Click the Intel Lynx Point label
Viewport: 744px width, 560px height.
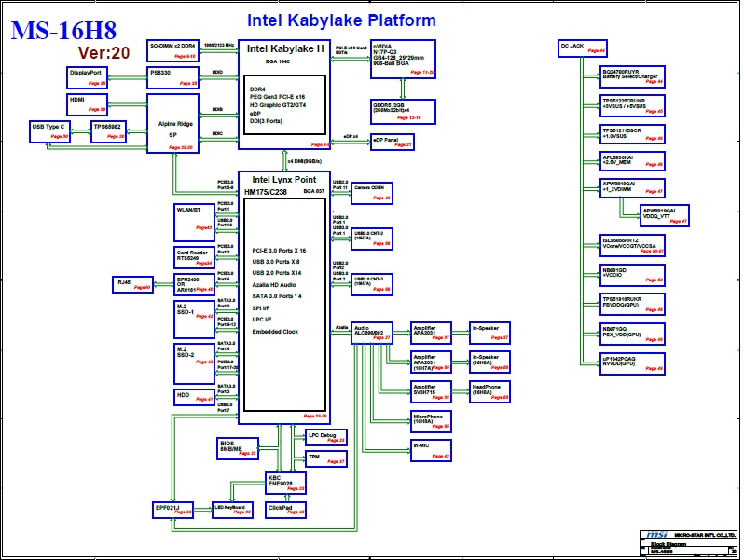pos(283,180)
